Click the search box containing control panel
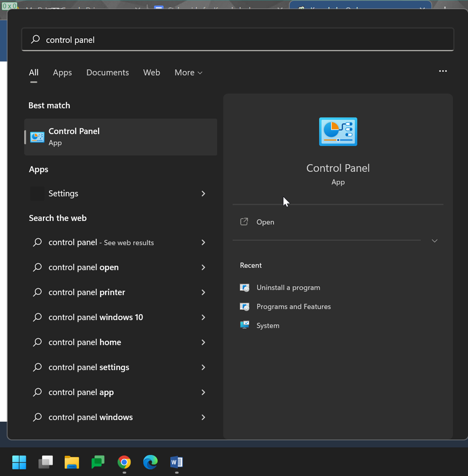468x476 pixels. (x=237, y=40)
